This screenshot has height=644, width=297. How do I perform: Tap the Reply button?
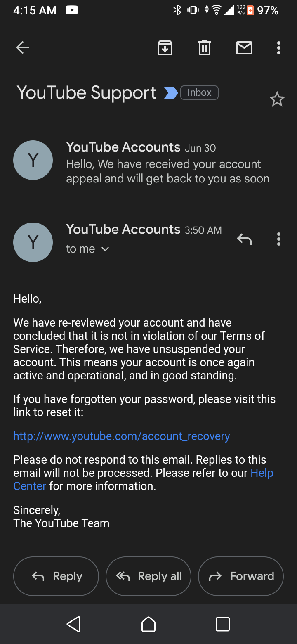pos(56,576)
